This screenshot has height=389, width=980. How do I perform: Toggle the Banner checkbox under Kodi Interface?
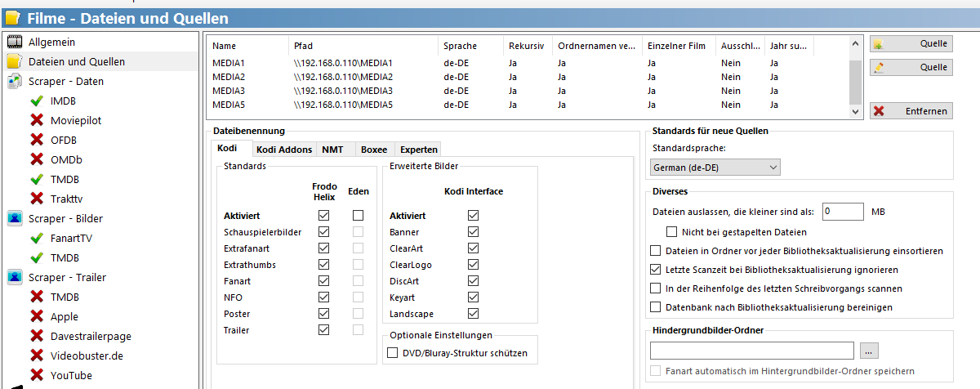[473, 232]
